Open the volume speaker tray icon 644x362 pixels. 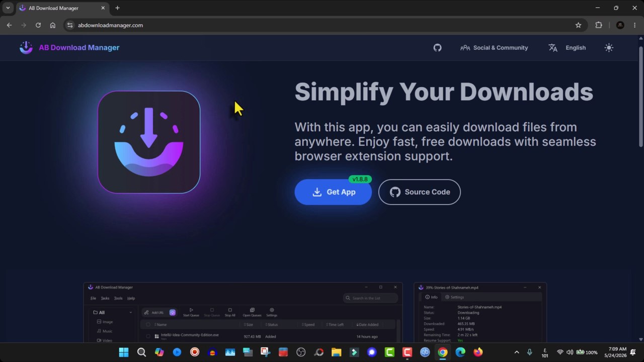pyautogui.click(x=570, y=352)
